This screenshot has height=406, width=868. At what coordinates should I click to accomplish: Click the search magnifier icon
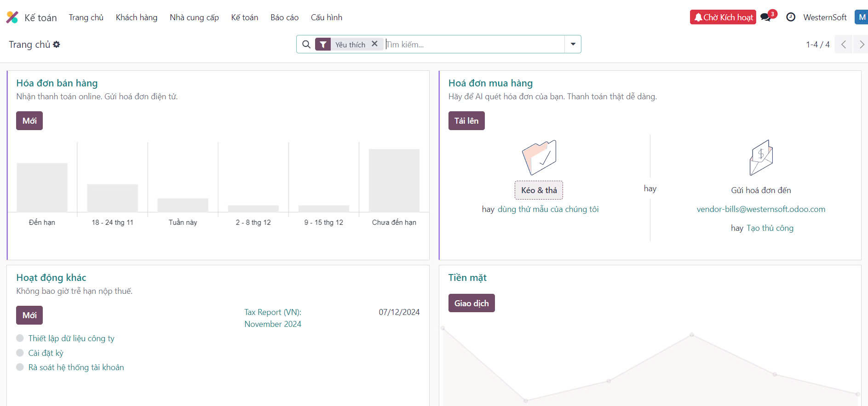(x=306, y=45)
